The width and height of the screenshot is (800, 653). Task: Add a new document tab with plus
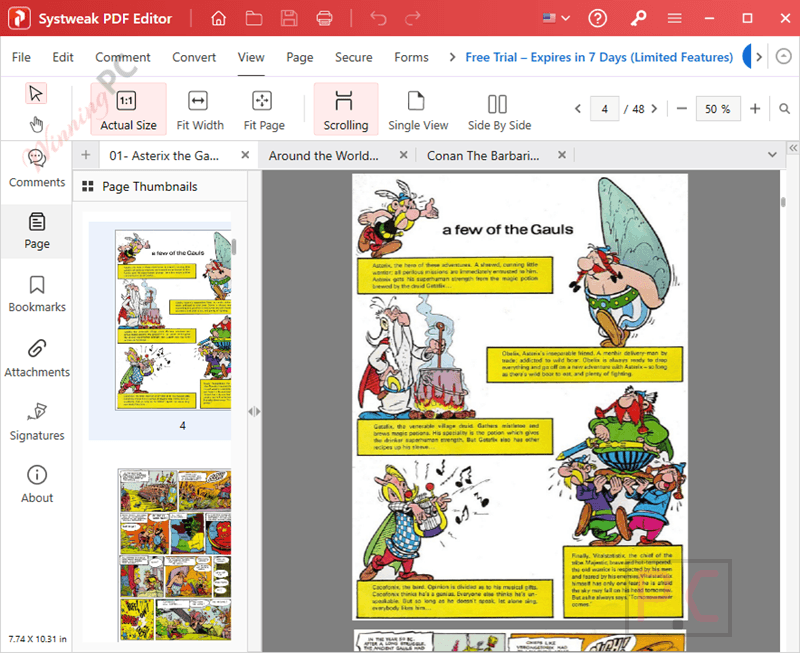coord(86,155)
